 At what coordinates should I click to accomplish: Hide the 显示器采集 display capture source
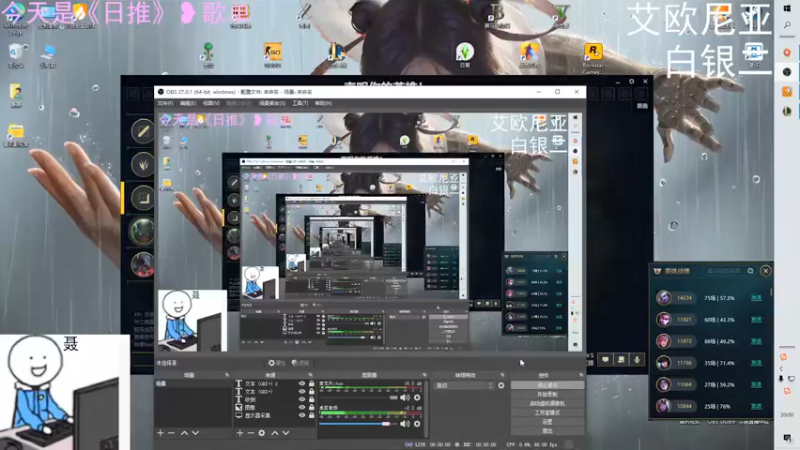(302, 415)
